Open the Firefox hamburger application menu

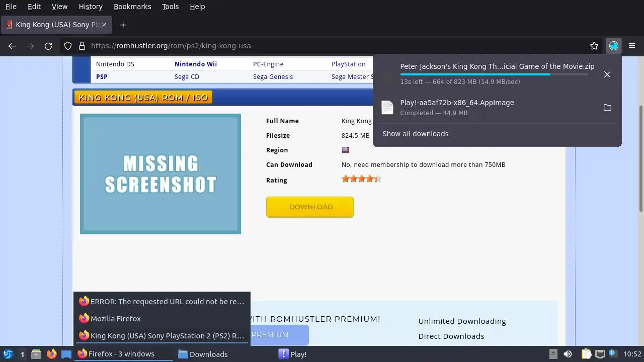[632, 46]
